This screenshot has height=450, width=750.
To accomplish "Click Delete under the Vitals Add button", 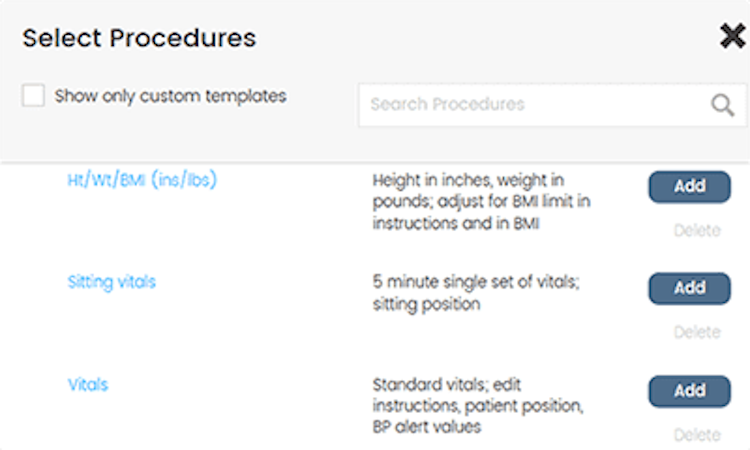I will pyautogui.click(x=696, y=434).
